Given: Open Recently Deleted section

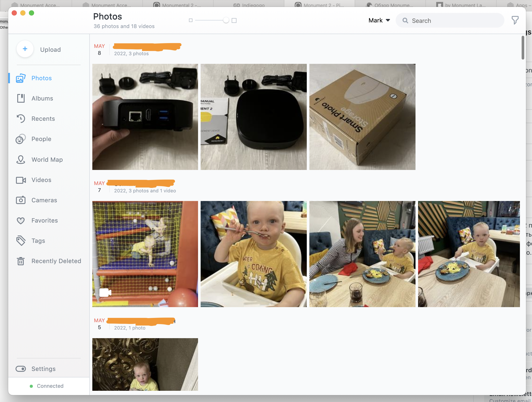Looking at the screenshot, I should (x=57, y=261).
